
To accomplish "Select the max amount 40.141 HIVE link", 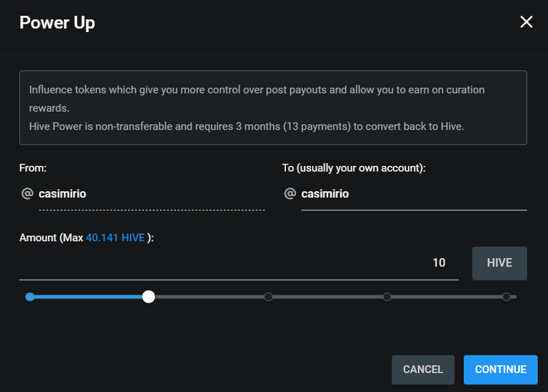I will (116, 238).
